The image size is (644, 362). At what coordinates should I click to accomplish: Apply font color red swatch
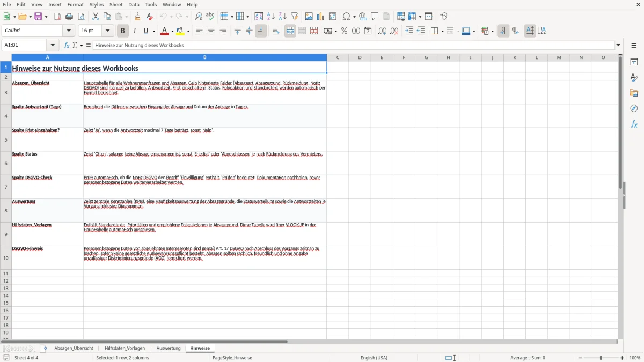165,31
